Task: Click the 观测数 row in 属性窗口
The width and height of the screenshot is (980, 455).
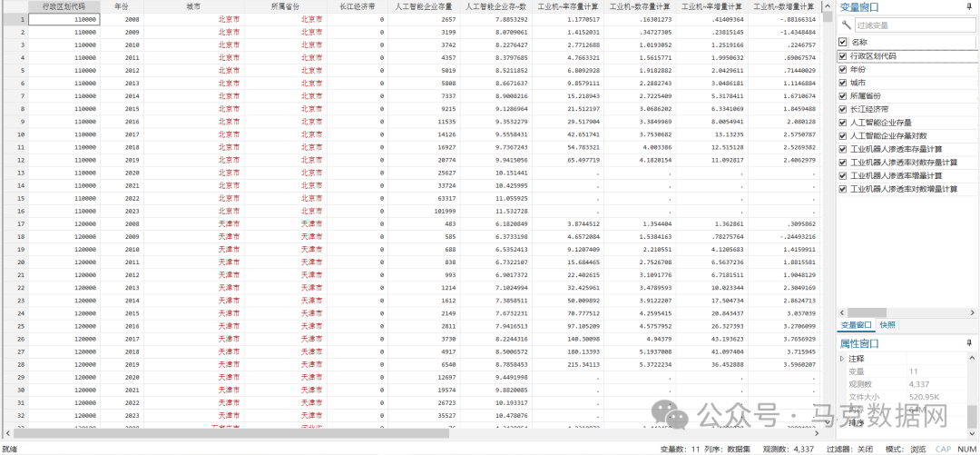Action: coord(903,383)
